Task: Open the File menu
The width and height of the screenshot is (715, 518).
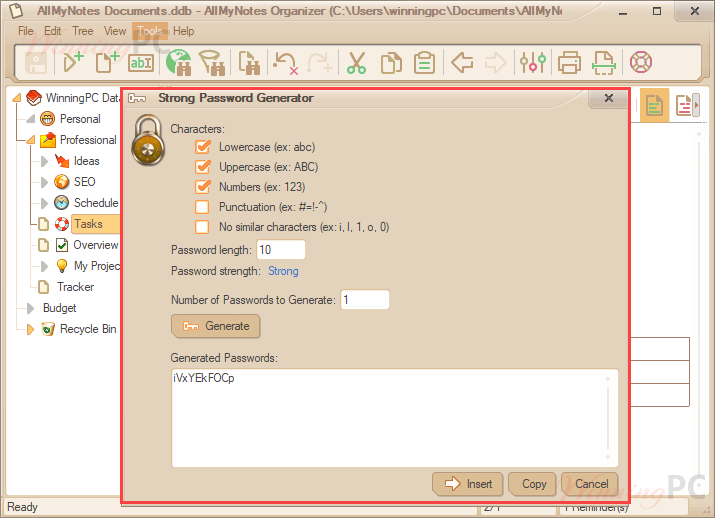Action: pyautogui.click(x=26, y=31)
